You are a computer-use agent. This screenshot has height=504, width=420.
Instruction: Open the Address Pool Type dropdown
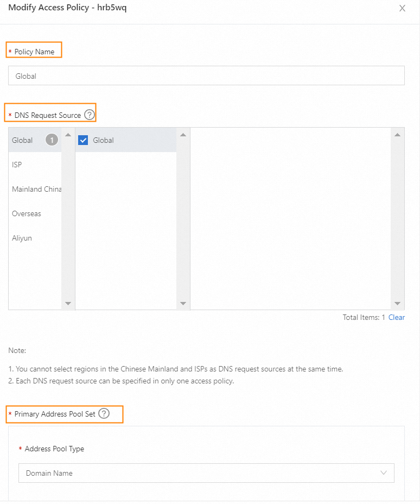pos(206,473)
